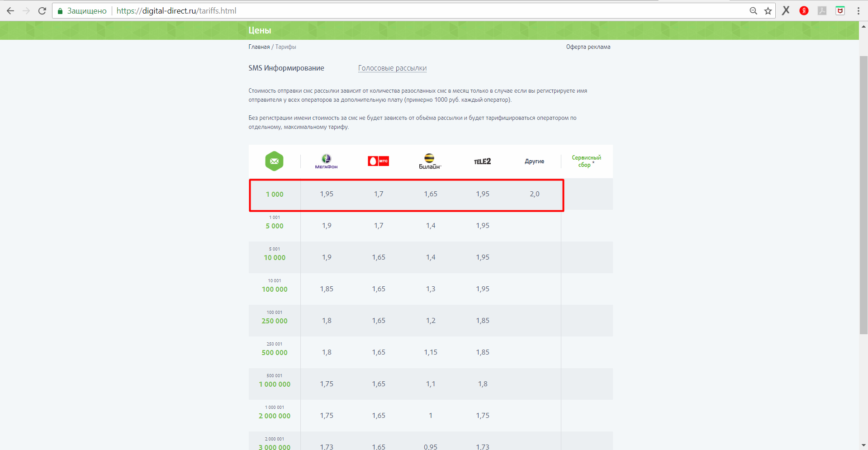The height and width of the screenshot is (450, 868).
Task: Click Билайн price 1,1 in 1 000 000 row
Action: pyautogui.click(x=431, y=384)
